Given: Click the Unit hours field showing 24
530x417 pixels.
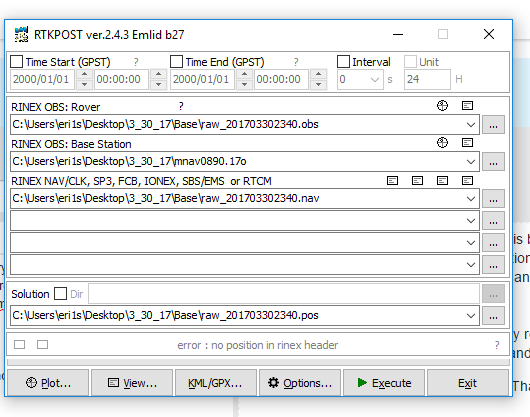Looking at the screenshot, I should [427, 79].
